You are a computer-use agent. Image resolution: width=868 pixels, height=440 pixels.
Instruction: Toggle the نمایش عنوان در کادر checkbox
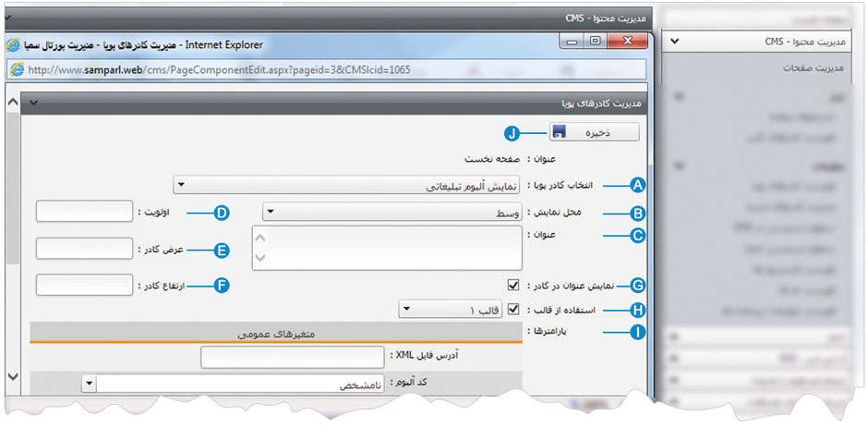512,287
